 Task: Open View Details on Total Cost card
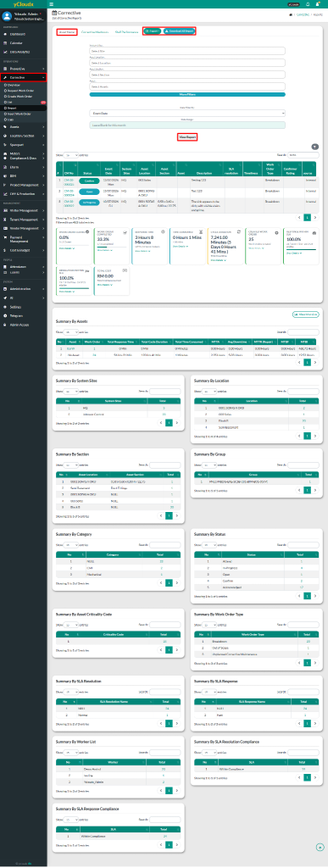tap(103, 285)
